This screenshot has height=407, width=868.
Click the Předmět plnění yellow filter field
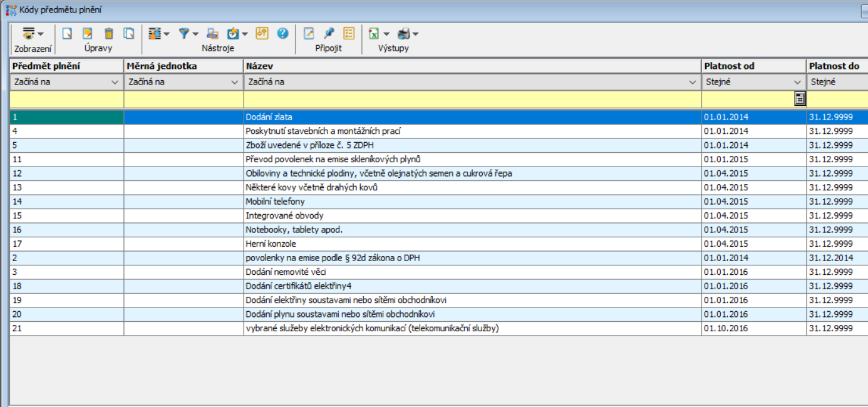pos(67,98)
